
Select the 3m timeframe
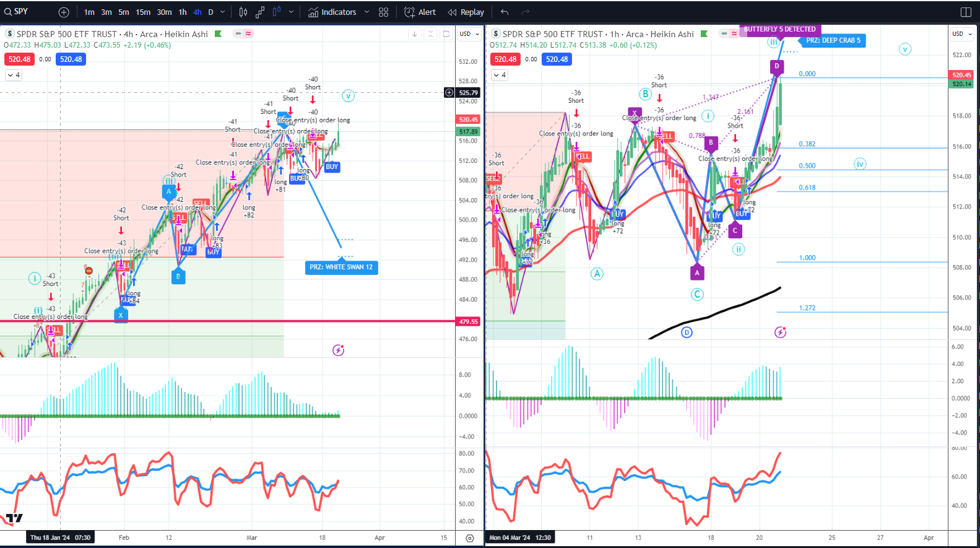106,12
